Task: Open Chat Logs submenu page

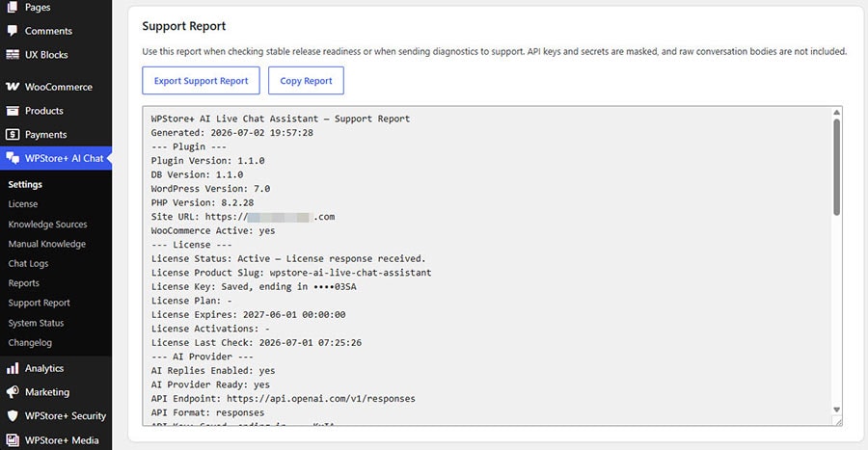Action: 28,264
